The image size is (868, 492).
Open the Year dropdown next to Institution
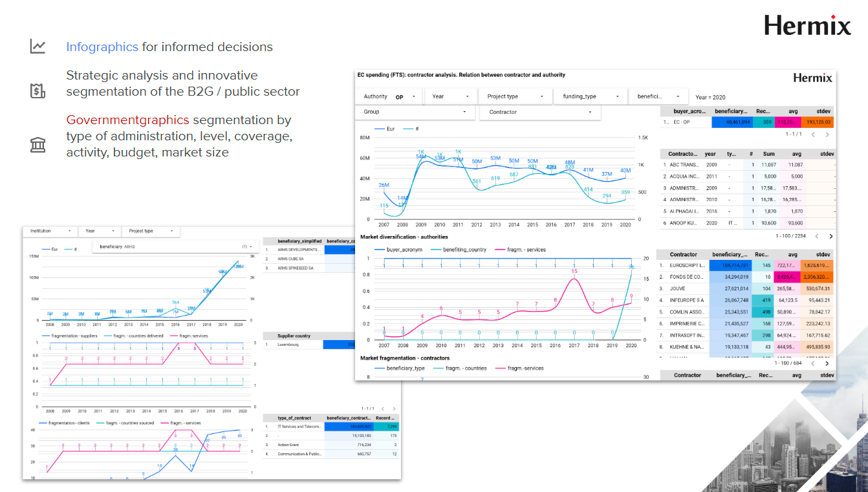pyautogui.click(x=100, y=231)
